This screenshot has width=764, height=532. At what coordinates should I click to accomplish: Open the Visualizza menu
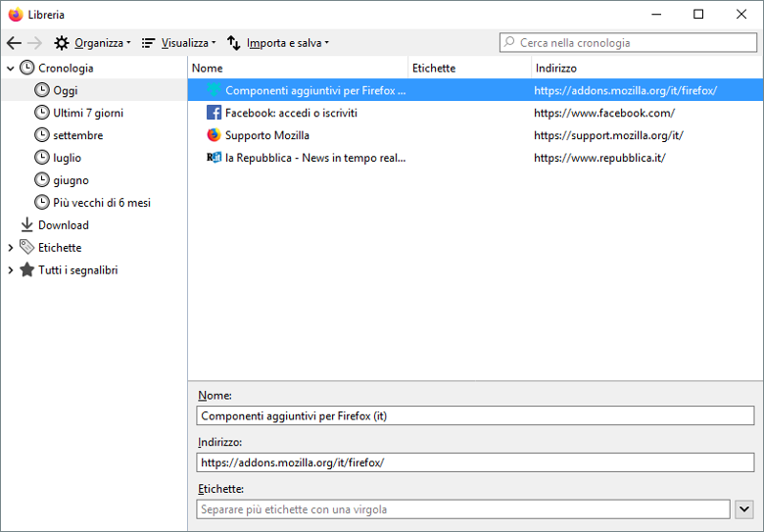(x=178, y=43)
